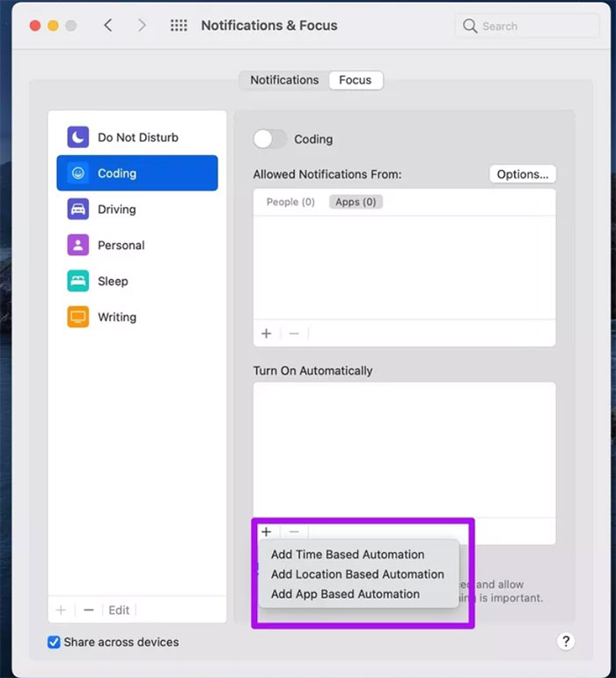Open the Writing focus icon
This screenshot has height=678, width=616.
coord(78,317)
